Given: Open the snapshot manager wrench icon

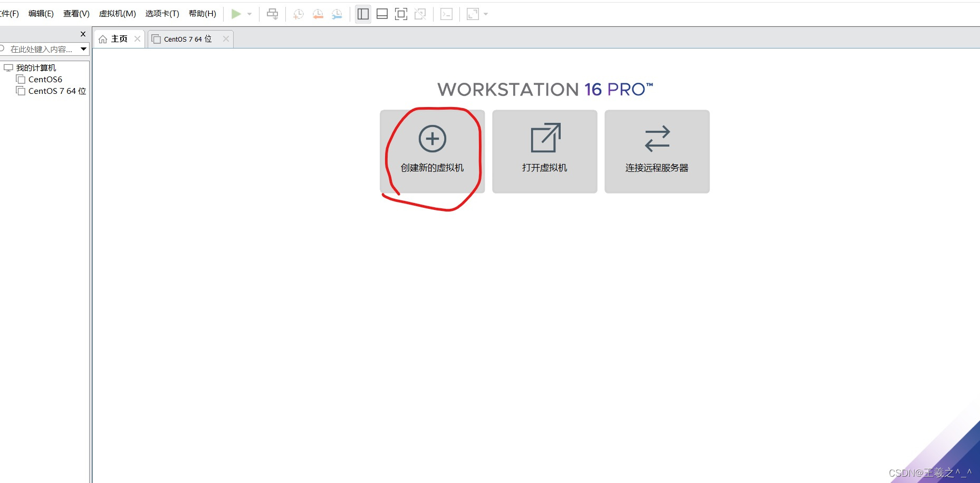Looking at the screenshot, I should [x=337, y=14].
